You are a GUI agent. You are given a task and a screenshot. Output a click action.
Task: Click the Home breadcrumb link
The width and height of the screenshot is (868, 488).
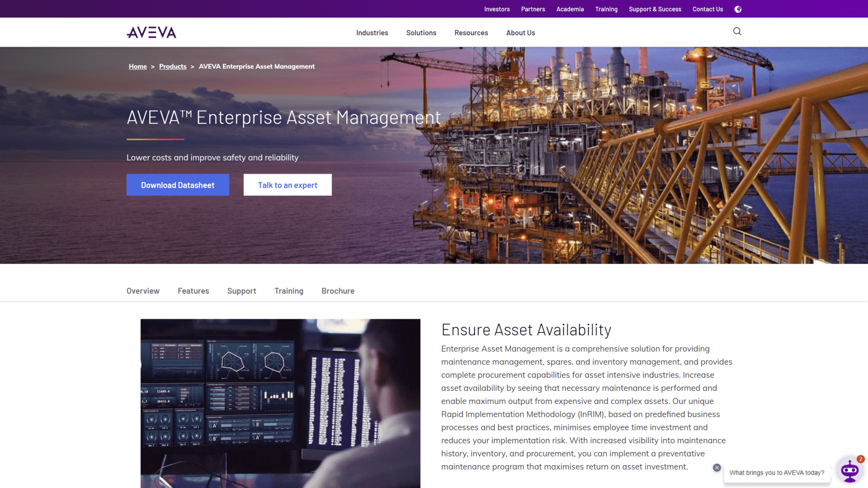click(x=138, y=66)
